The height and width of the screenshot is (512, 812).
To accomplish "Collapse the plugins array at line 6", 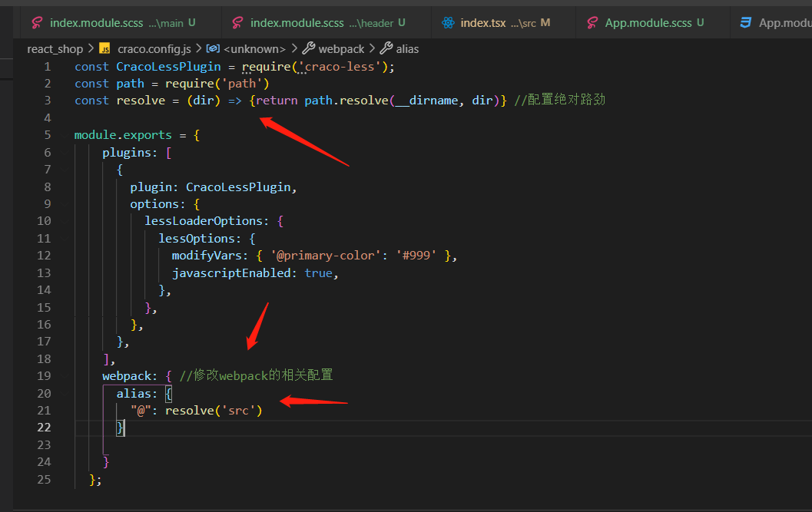I will click(65, 153).
